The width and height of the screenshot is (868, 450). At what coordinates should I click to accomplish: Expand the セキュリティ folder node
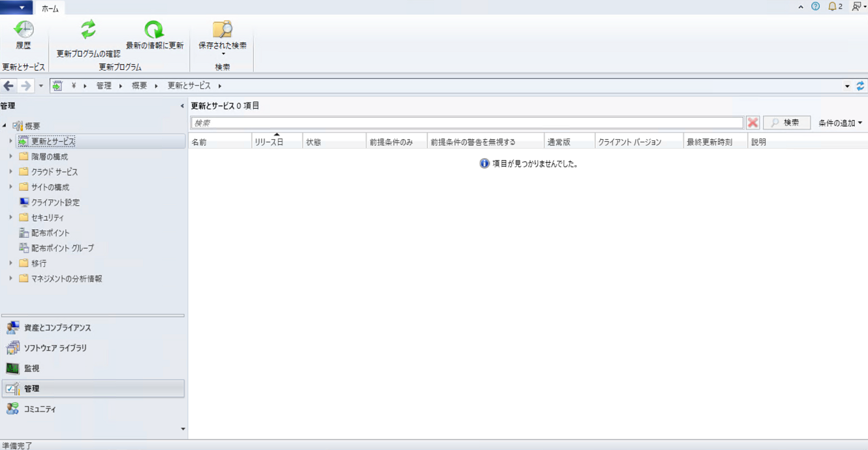(x=10, y=217)
